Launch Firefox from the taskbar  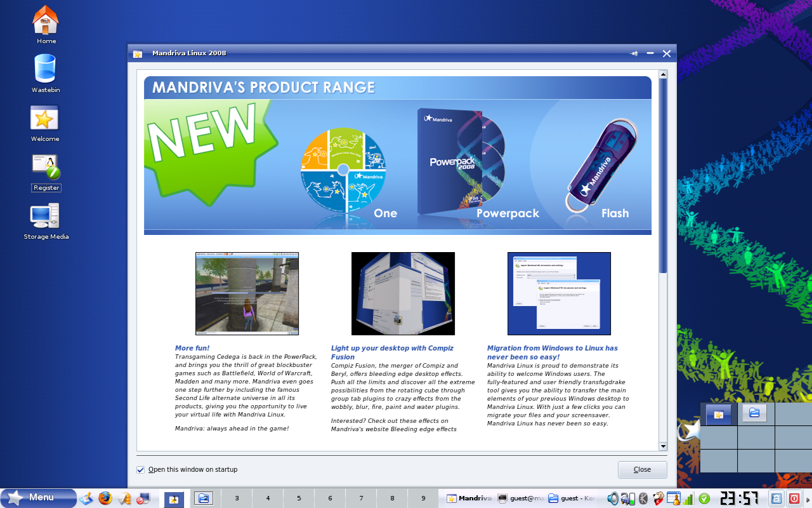(x=105, y=498)
